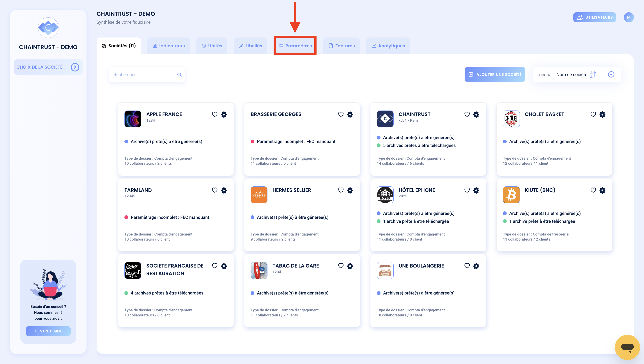The height and width of the screenshot is (364, 644).
Task: Click the Rechercher search field
Action: pyautogui.click(x=147, y=74)
